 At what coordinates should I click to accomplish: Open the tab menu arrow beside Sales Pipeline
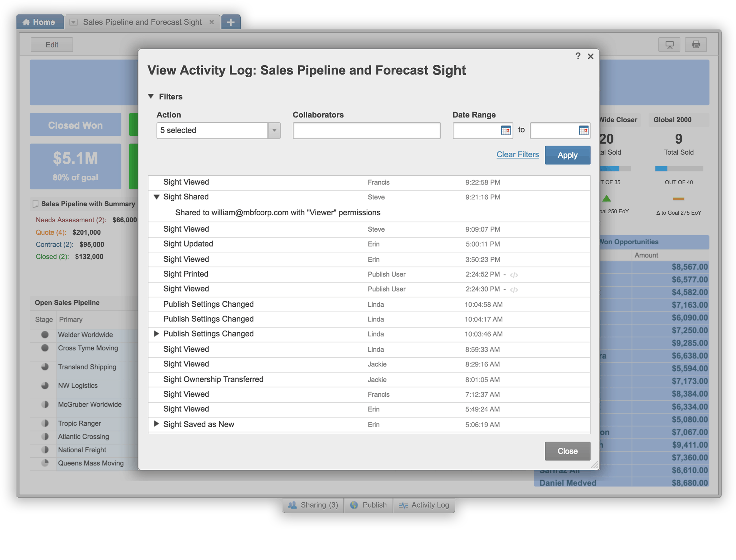pos(73,22)
